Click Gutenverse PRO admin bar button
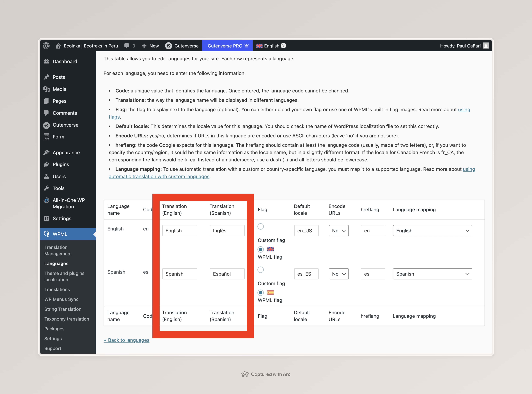The width and height of the screenshot is (532, 394). pyautogui.click(x=228, y=46)
